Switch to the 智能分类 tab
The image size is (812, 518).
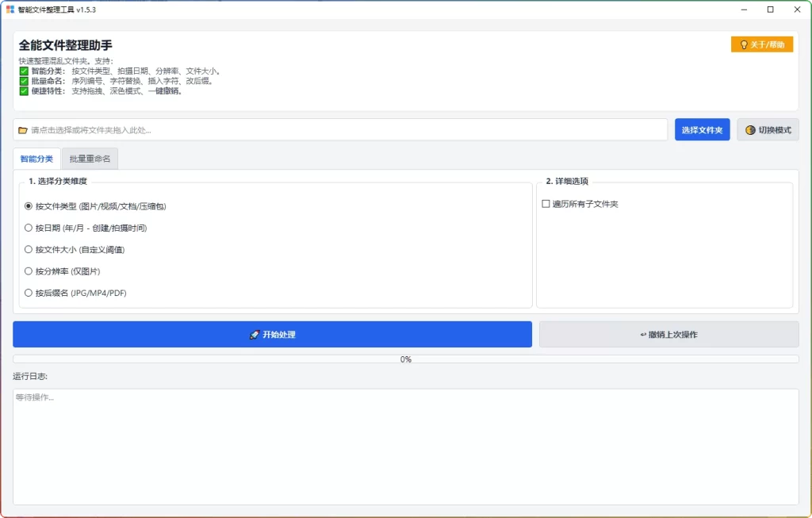click(36, 158)
